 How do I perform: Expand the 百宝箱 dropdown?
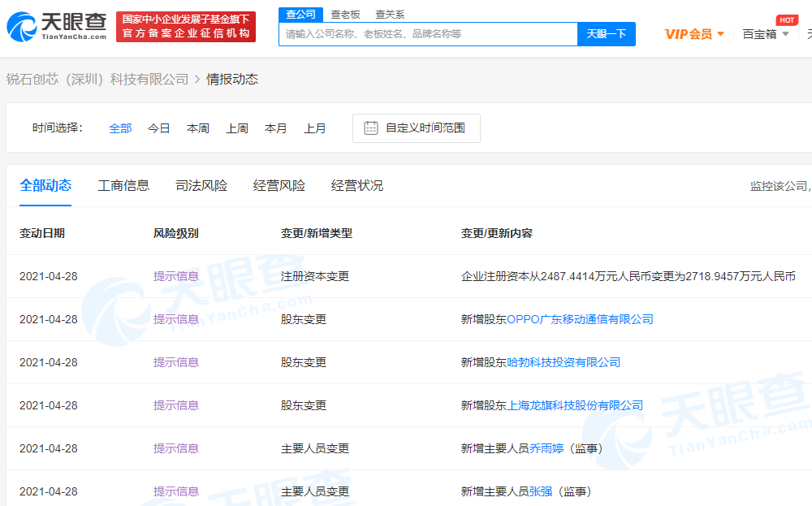pos(766,34)
